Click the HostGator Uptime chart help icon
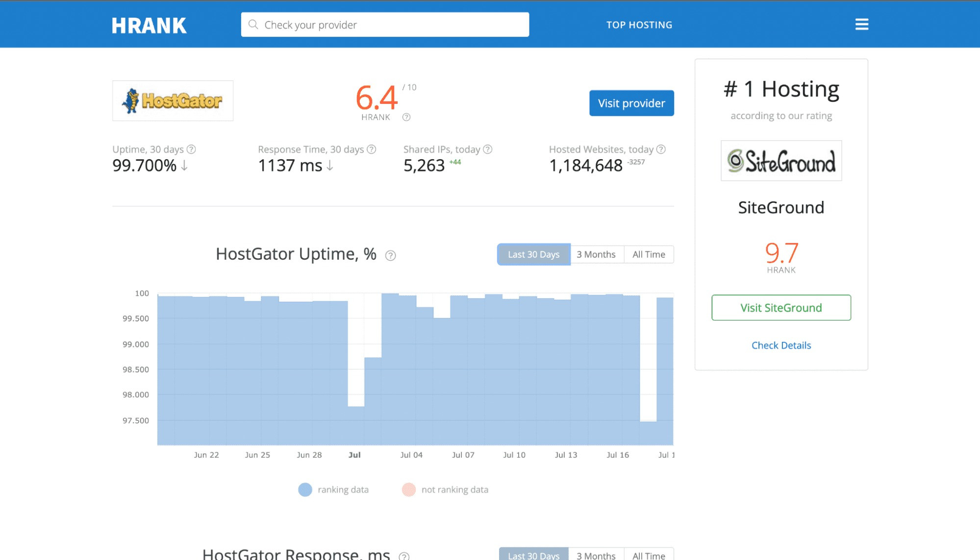The image size is (980, 560). pyautogui.click(x=390, y=255)
